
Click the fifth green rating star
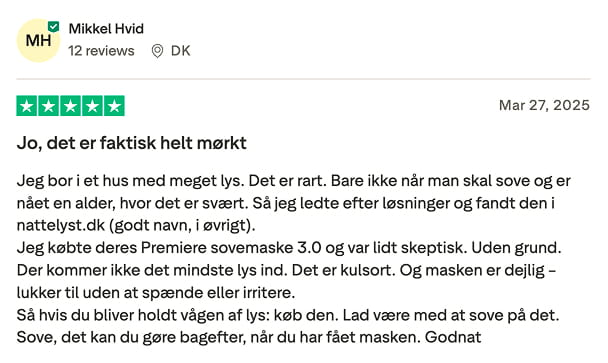[x=114, y=106]
